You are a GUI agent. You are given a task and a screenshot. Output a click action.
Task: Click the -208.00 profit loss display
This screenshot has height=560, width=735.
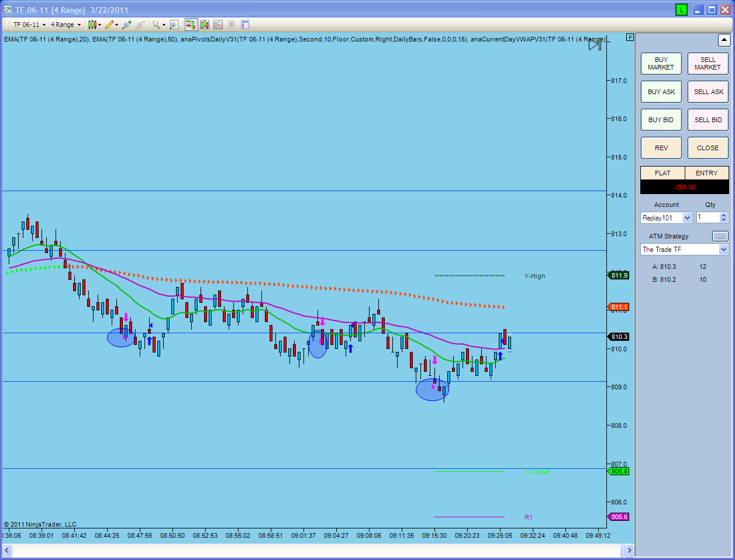[x=685, y=187]
